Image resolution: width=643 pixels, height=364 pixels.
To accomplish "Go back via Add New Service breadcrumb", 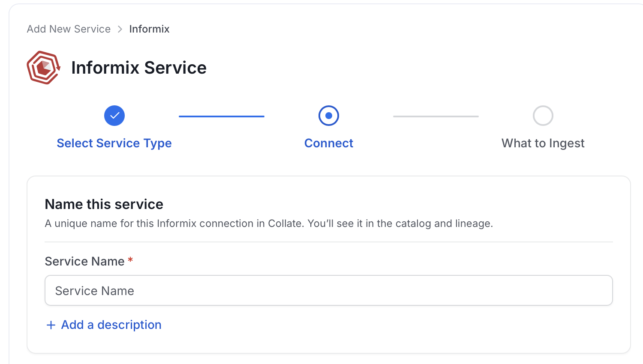I will (x=69, y=29).
